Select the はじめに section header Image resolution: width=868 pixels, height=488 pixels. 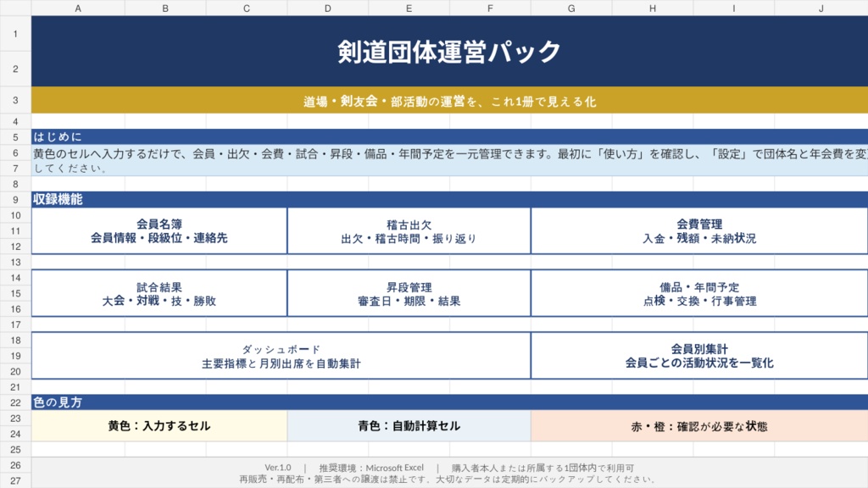click(449, 136)
